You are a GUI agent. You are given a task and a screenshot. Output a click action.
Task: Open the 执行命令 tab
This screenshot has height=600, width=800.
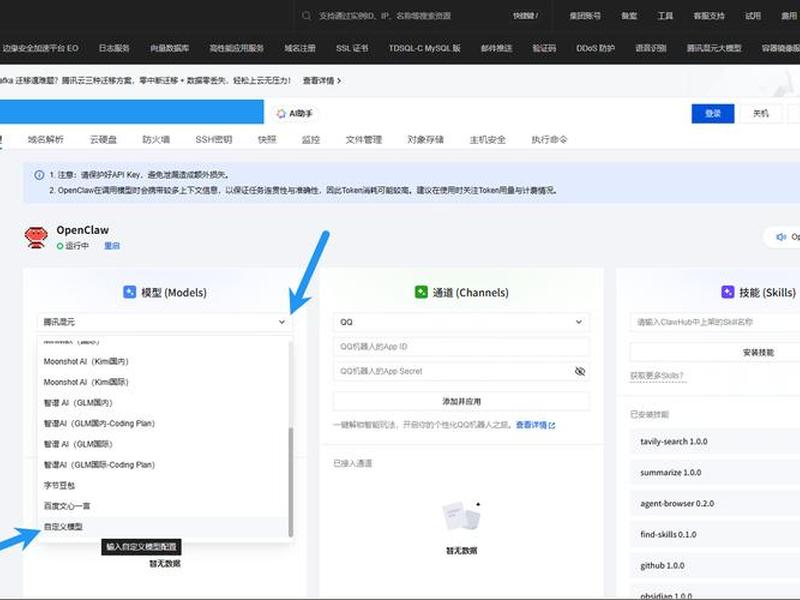(549, 139)
